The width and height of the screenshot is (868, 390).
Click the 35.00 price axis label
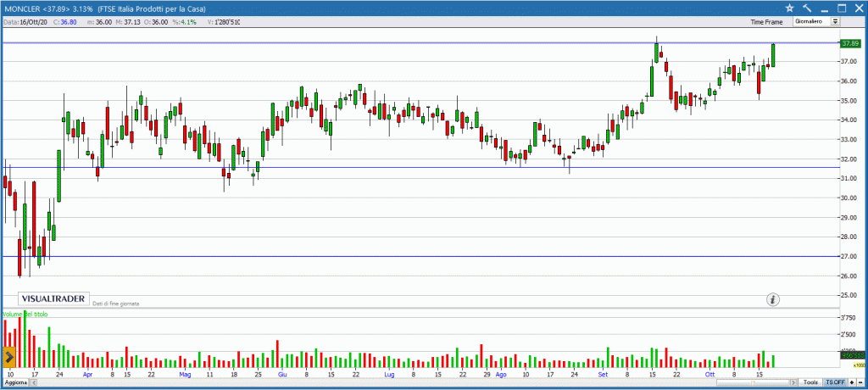[x=849, y=101]
